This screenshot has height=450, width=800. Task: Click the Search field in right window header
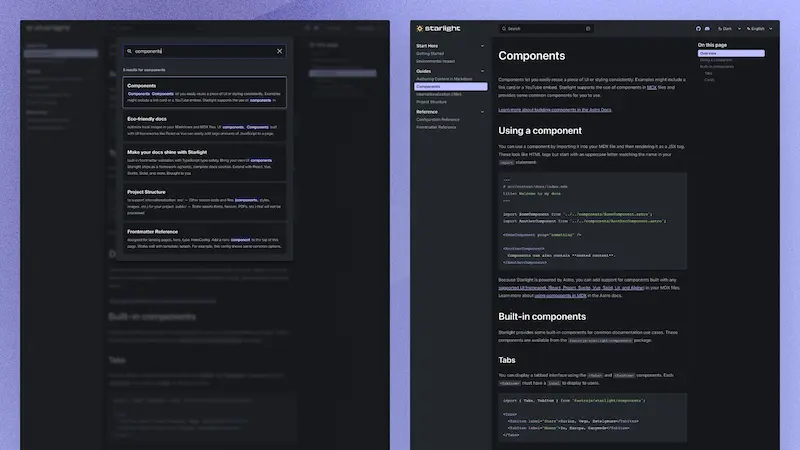click(x=546, y=29)
